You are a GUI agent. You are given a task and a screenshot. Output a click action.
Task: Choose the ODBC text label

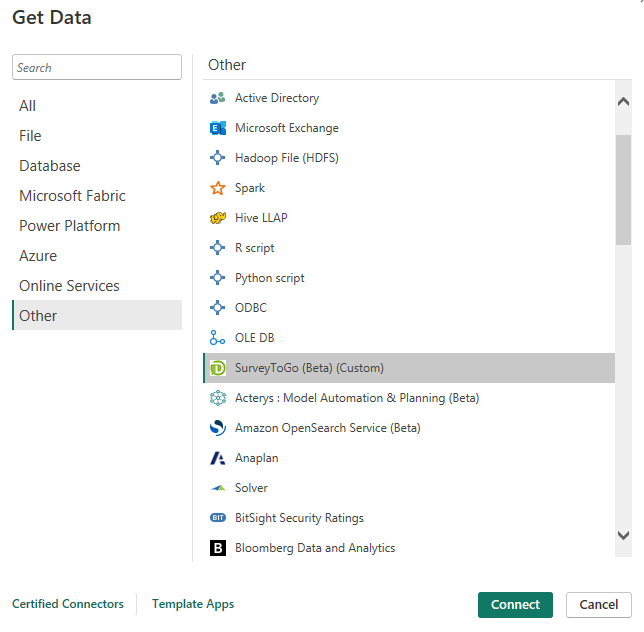point(251,308)
